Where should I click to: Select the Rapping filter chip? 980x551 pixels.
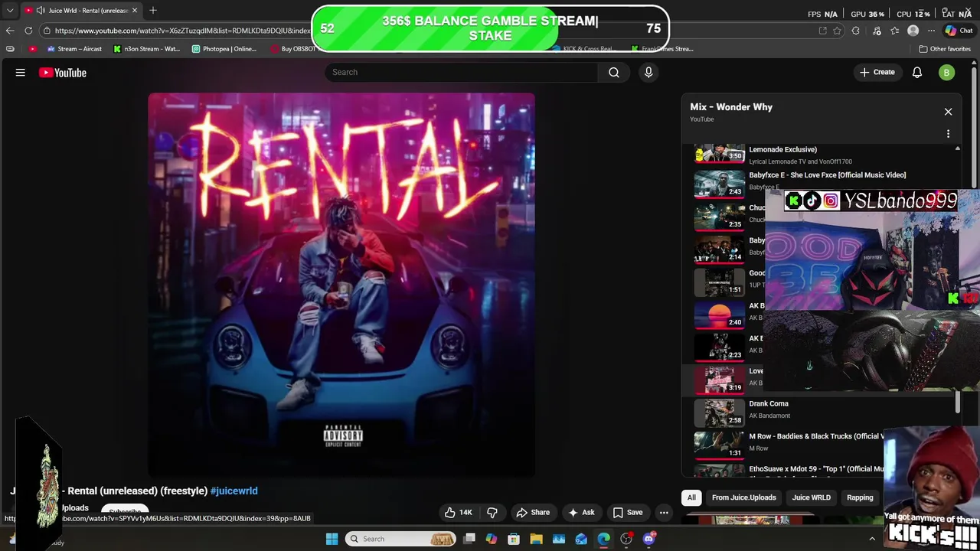[860, 497]
